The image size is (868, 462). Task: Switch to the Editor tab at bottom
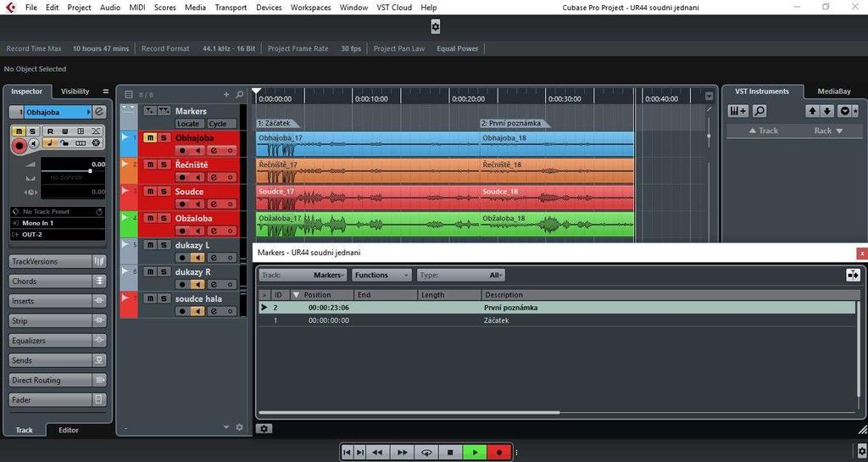pyautogui.click(x=69, y=430)
